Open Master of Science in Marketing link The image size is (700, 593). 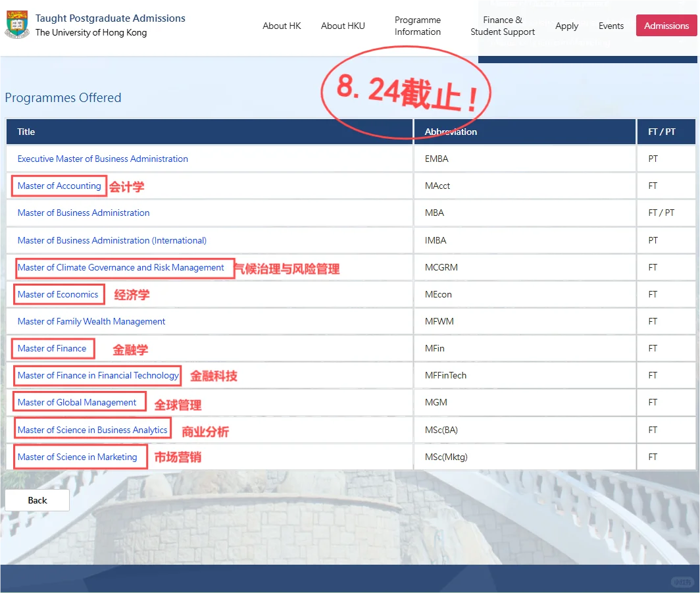tap(77, 457)
